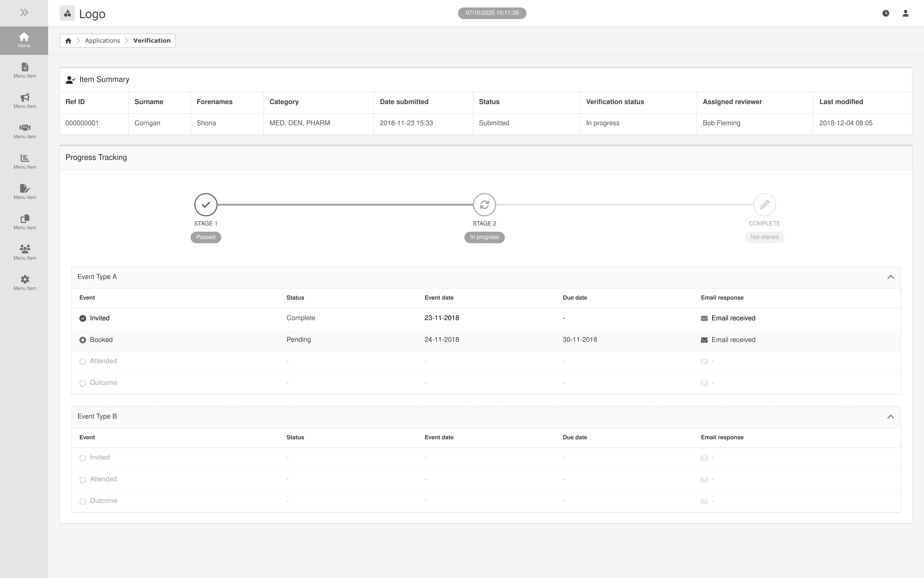
Task: Click the Surname cell Corrigan
Action: (x=147, y=123)
